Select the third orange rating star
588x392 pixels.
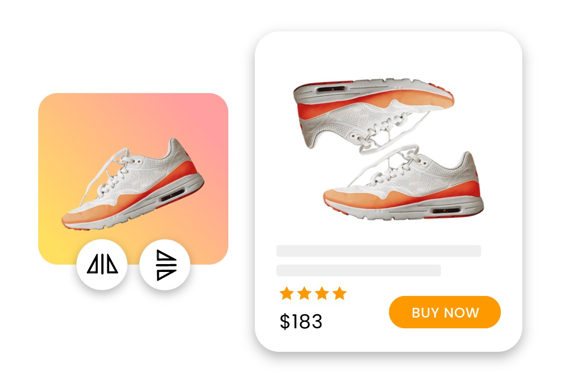click(322, 294)
